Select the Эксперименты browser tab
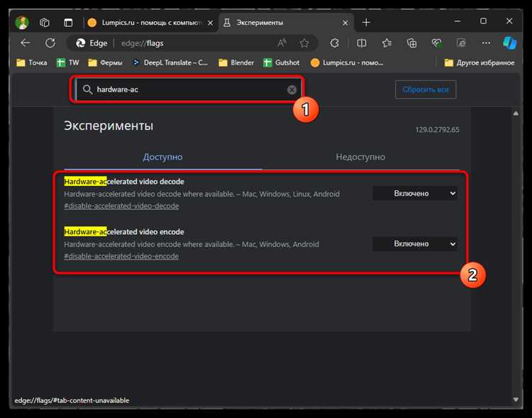 [287, 23]
